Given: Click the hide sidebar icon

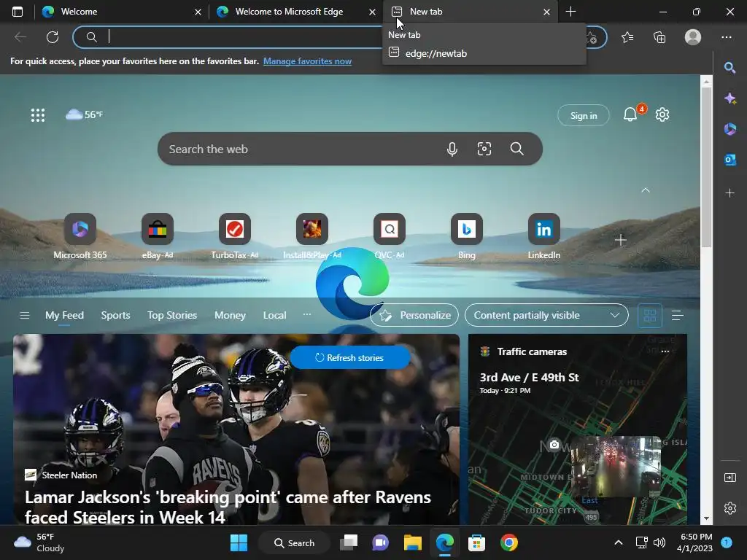Looking at the screenshot, I should pos(729,477).
